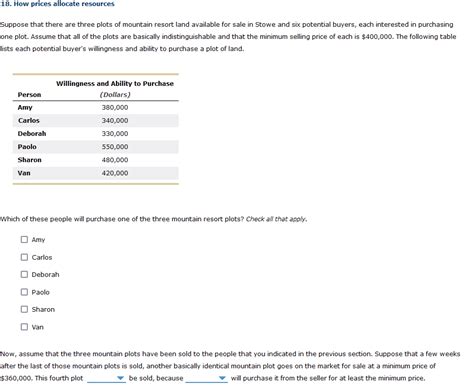The height and width of the screenshot is (388, 474).
Task: Click the Deborah label beside its checkbox
Action: tap(45, 275)
